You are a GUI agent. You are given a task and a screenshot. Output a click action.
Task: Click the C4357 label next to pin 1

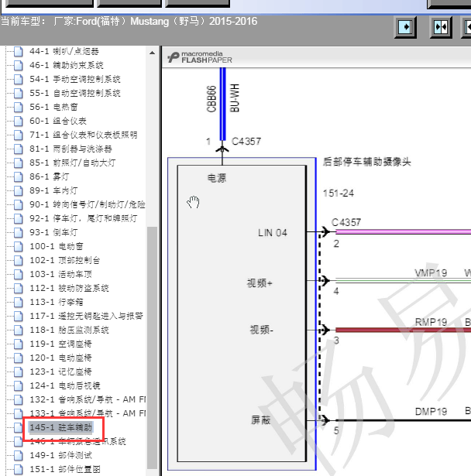(x=246, y=142)
